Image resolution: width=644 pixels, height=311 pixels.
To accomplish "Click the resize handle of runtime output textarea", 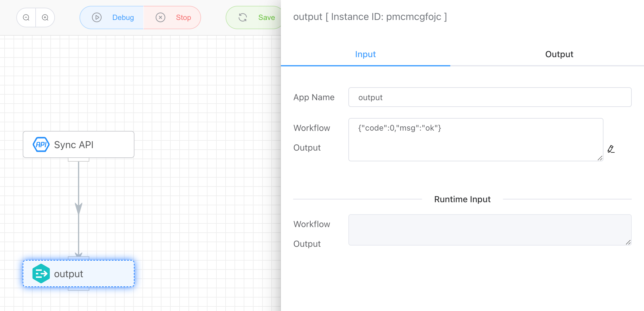I will coord(628,242).
